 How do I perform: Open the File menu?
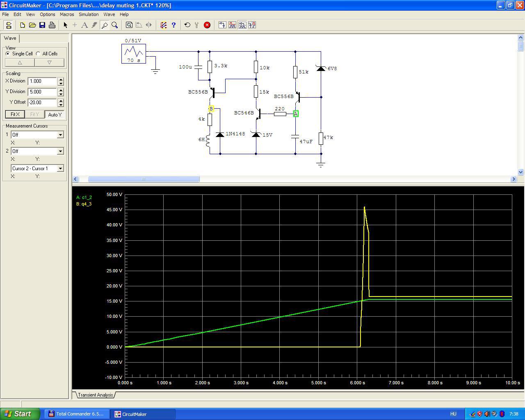click(x=5, y=14)
